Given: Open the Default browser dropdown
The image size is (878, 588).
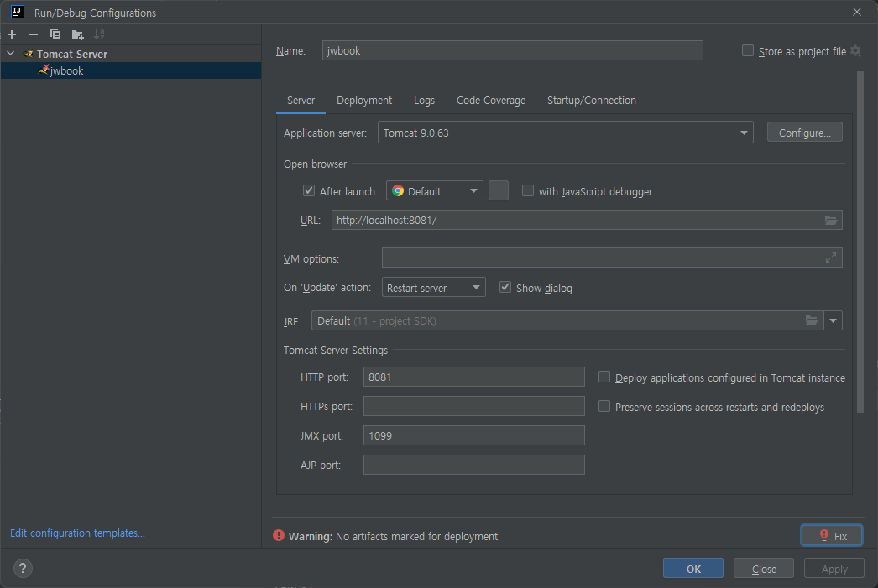Looking at the screenshot, I should (435, 191).
